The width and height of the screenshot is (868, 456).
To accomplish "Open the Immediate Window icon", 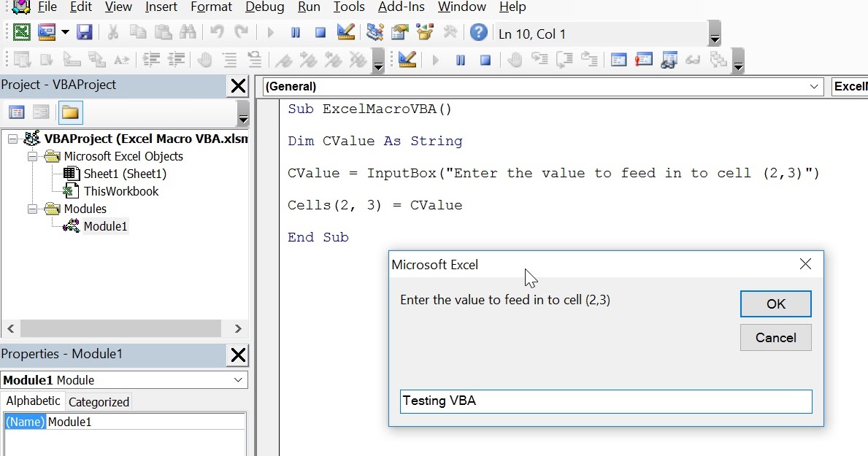I will tap(644, 59).
